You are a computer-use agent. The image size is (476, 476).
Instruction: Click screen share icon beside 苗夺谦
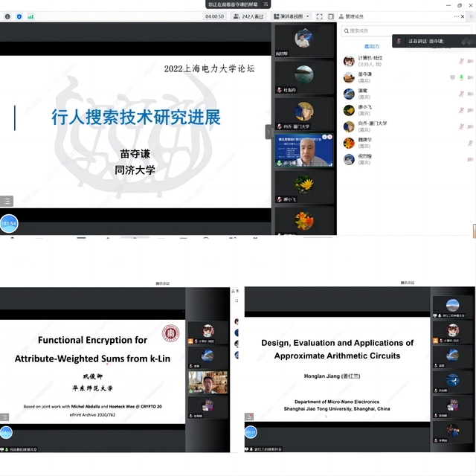coord(452,77)
